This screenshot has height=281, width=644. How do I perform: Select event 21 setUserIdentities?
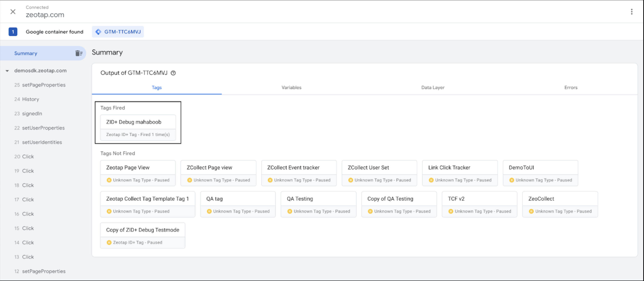click(x=42, y=142)
